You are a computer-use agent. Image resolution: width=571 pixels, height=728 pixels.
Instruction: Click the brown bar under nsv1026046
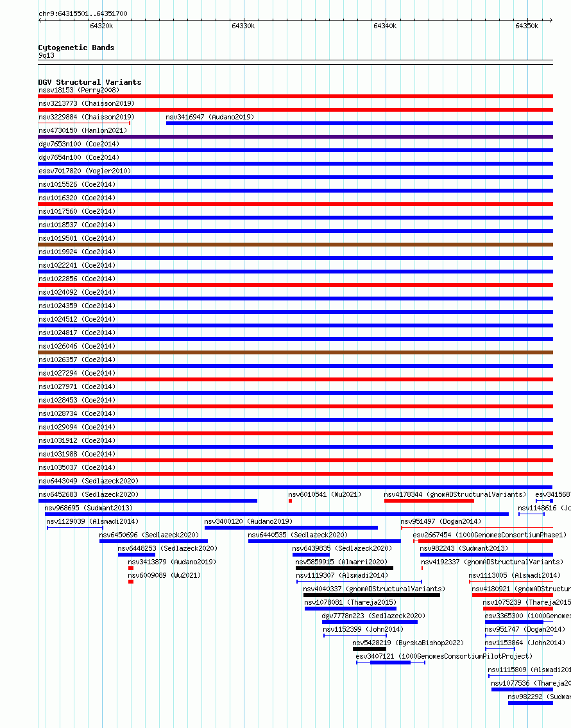pyautogui.click(x=296, y=352)
